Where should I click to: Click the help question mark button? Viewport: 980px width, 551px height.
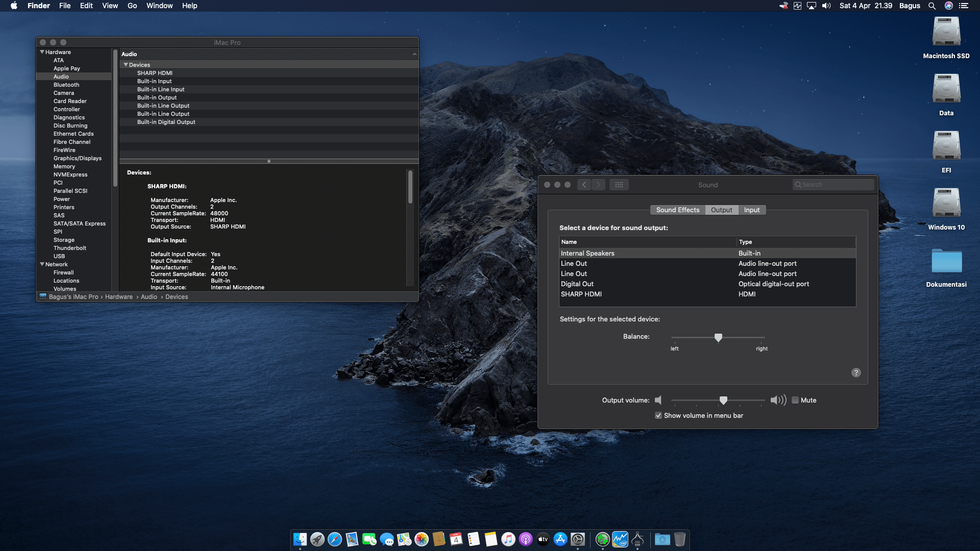(856, 373)
